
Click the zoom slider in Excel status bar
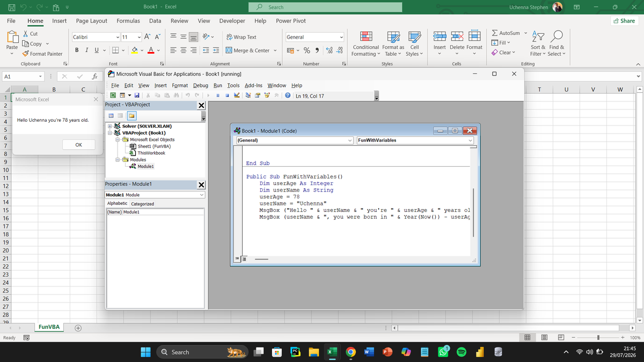tap(599, 337)
